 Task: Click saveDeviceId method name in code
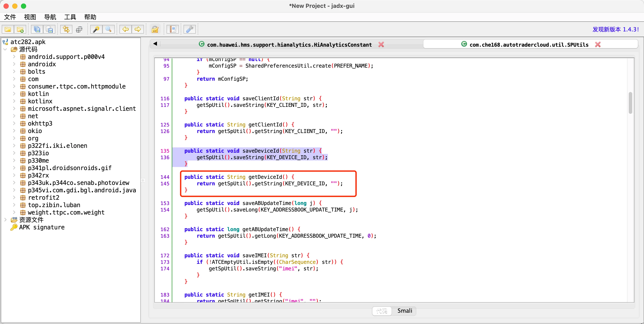pyautogui.click(x=261, y=151)
